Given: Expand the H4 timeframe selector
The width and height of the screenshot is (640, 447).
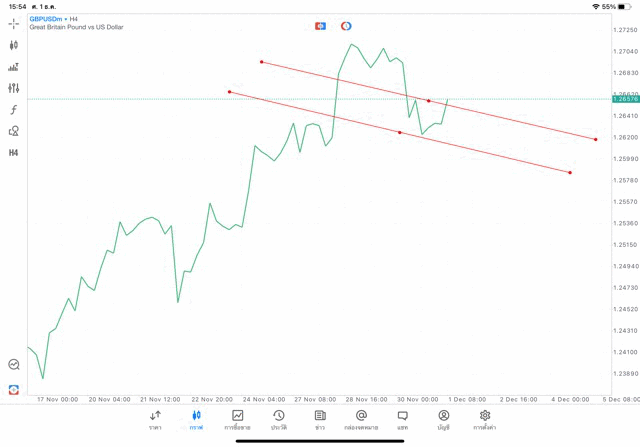Looking at the screenshot, I should click(14, 153).
